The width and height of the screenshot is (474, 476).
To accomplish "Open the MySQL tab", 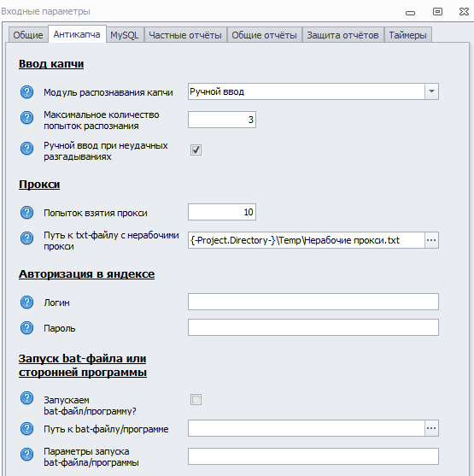I will (125, 35).
